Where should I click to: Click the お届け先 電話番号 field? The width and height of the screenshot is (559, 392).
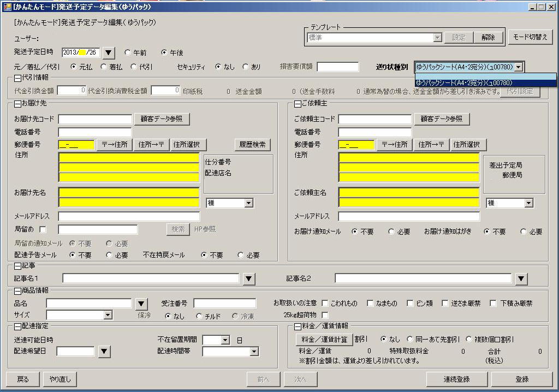(95, 132)
